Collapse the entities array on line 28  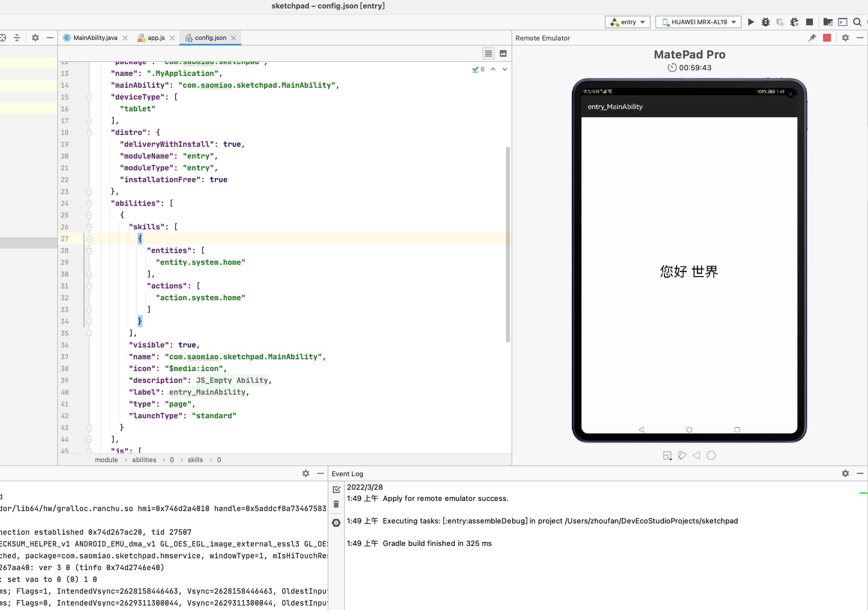[89, 251]
